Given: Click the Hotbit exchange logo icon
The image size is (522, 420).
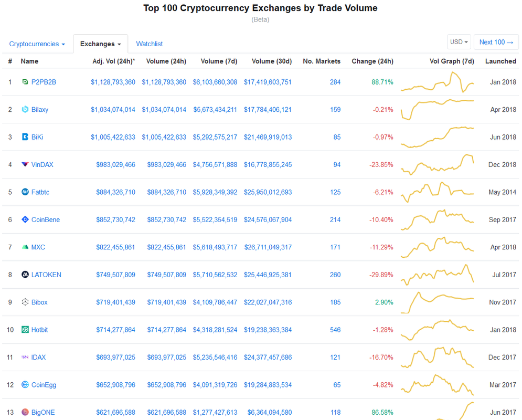Looking at the screenshot, I should point(25,330).
